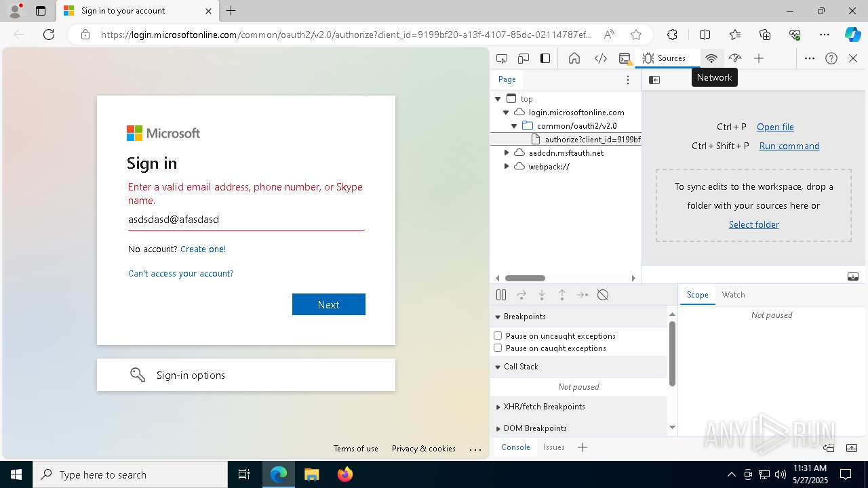Click the Open file link
This screenshot has width=868, height=488.
775,127
